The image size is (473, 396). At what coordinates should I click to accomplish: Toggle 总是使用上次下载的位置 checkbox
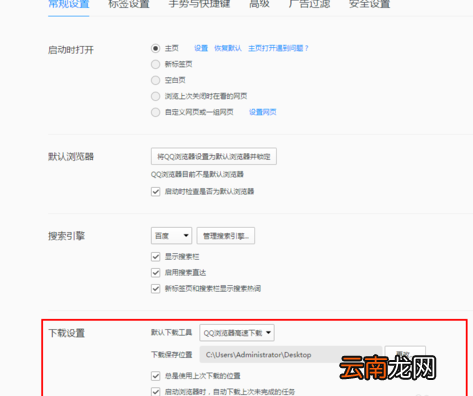pos(156,376)
